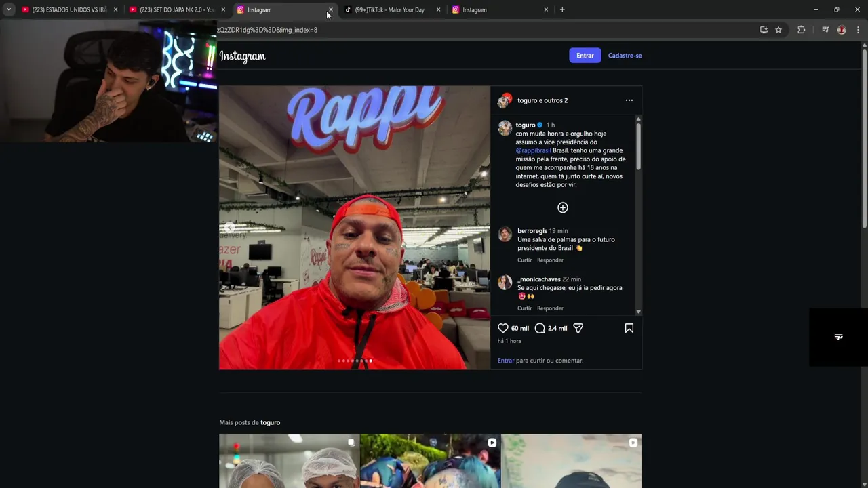Screen dimensions: 868x488
Task: Open the media controls icon in the toolbar
Action: (825, 30)
